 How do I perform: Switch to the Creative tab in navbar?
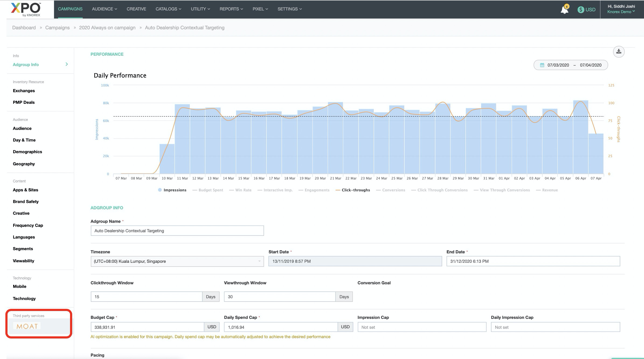136,9
